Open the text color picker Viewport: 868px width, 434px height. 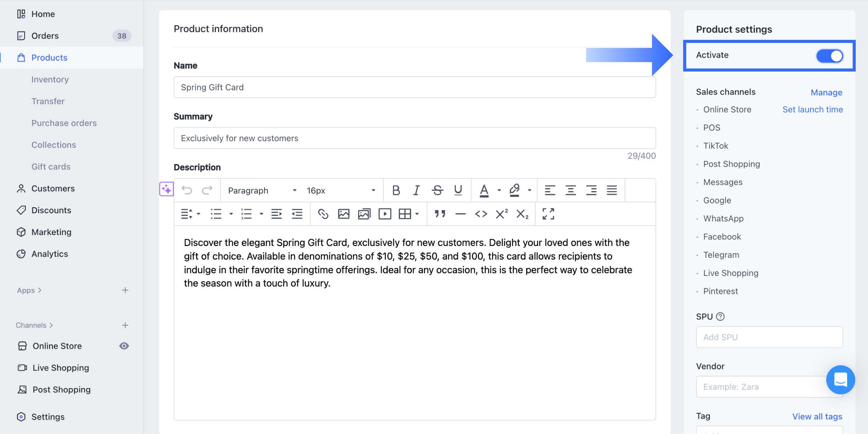pos(484,190)
